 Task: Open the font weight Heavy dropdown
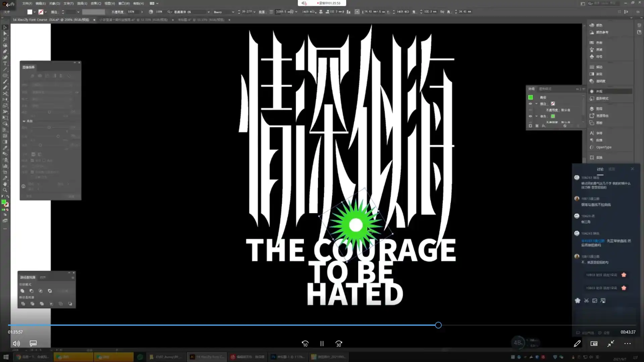tap(233, 12)
